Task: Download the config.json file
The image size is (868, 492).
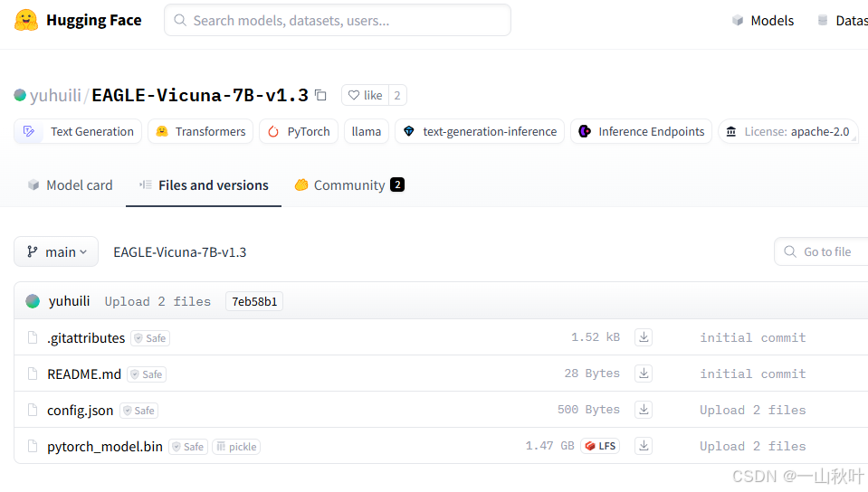Action: [x=644, y=410]
